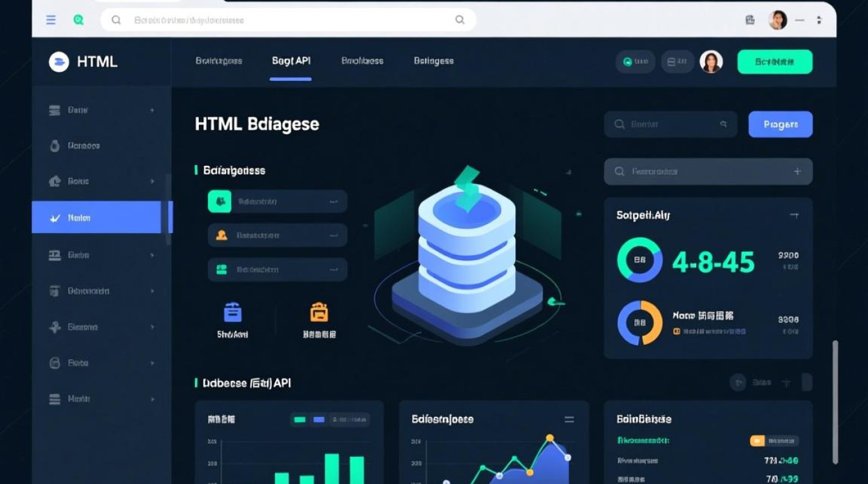The width and height of the screenshot is (868, 484).
Task: Toggle the orange switch in bottom-right panel
Action: [758, 441]
